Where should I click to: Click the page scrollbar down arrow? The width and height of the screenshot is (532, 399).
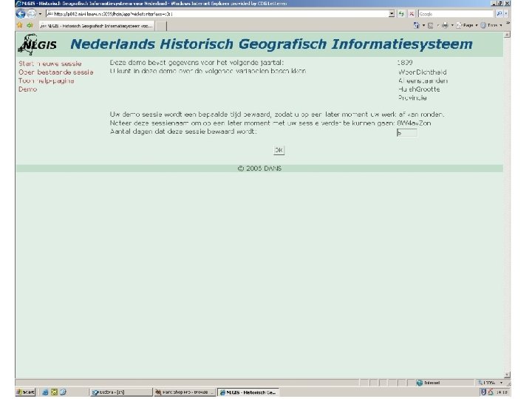(x=507, y=375)
